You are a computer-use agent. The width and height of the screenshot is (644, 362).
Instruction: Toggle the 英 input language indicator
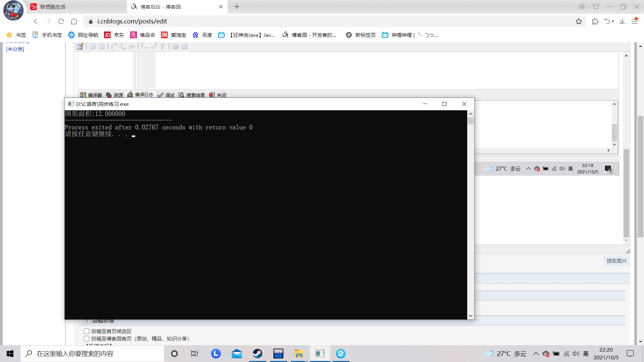point(586,354)
